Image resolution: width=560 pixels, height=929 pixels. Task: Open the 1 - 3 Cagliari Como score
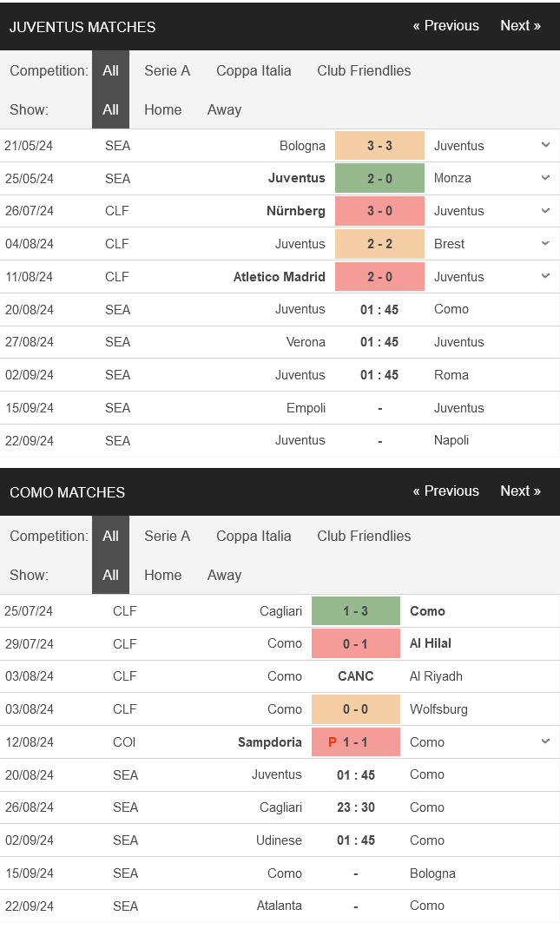356,611
